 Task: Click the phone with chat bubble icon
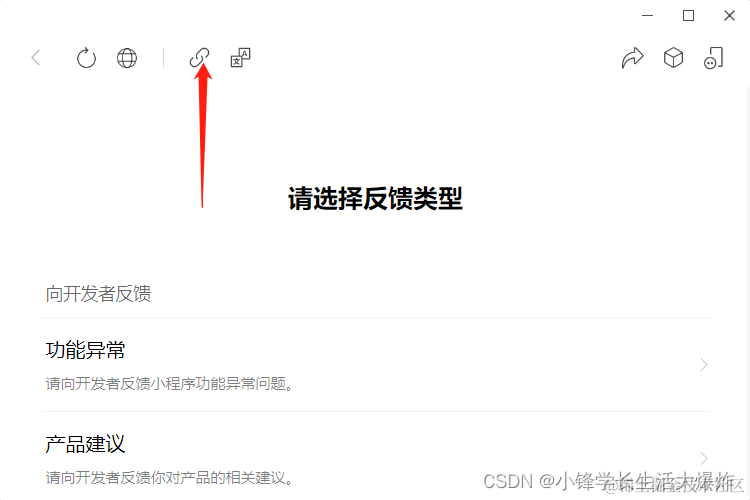click(713, 58)
